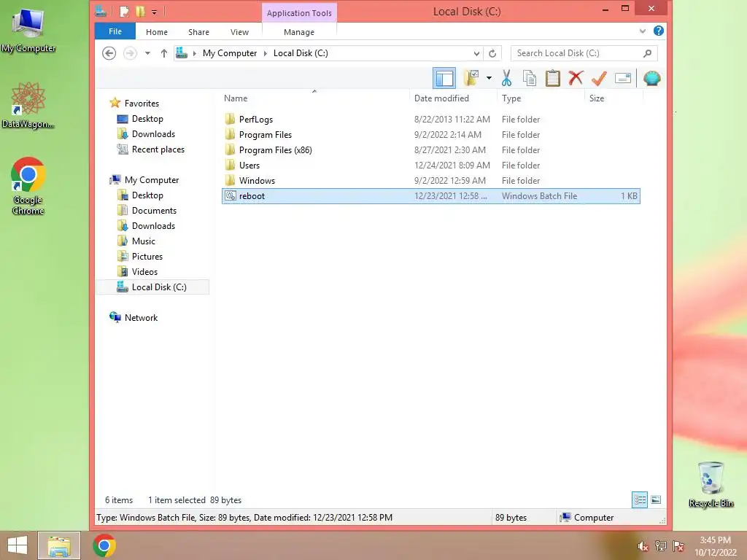Select the Users folder
Image resolution: width=747 pixels, height=560 pixels.
tap(431, 165)
